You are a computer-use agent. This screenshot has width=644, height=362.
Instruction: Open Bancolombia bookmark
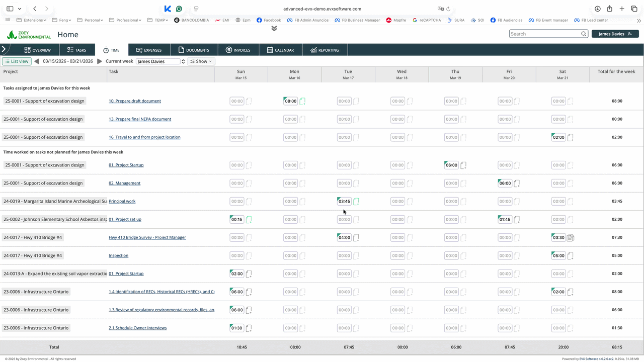point(191,20)
